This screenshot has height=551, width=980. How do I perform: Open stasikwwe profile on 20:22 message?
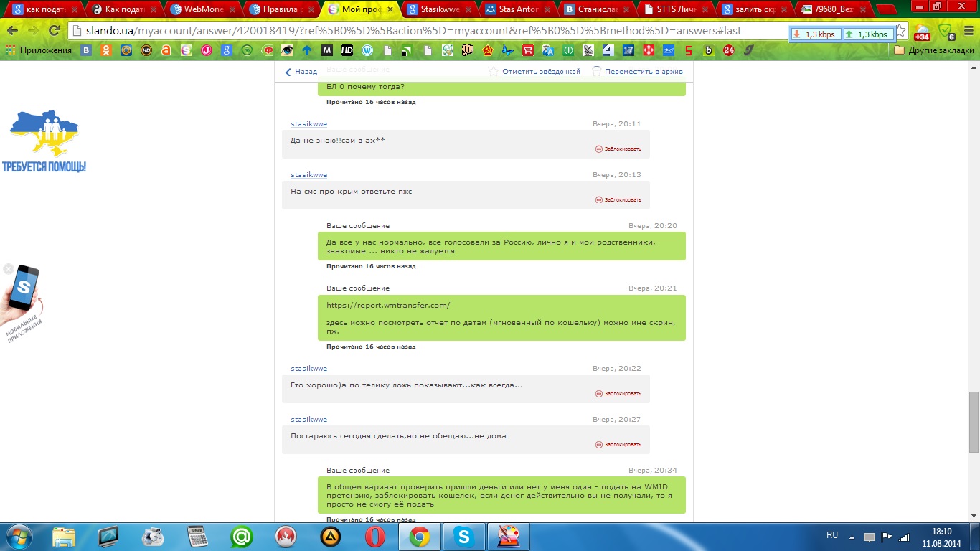(x=308, y=369)
